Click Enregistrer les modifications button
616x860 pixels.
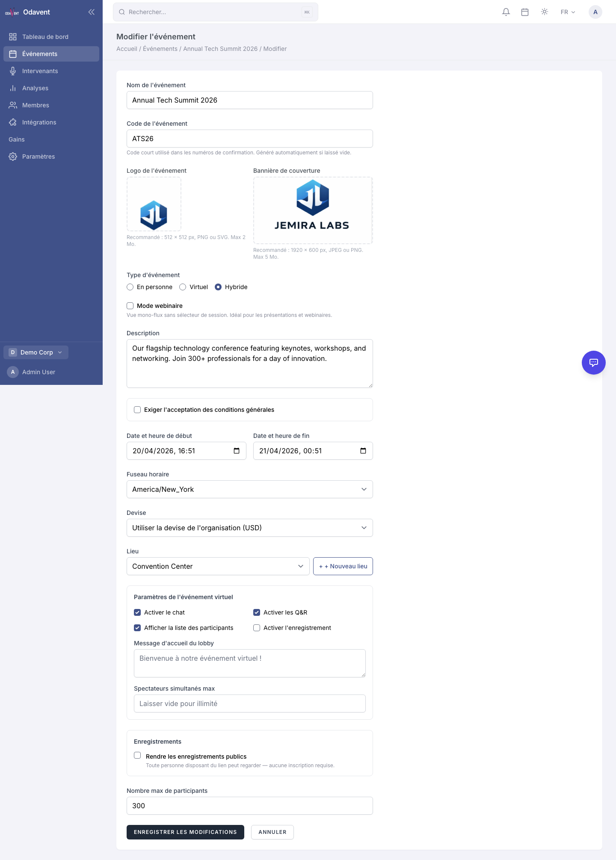[185, 832]
